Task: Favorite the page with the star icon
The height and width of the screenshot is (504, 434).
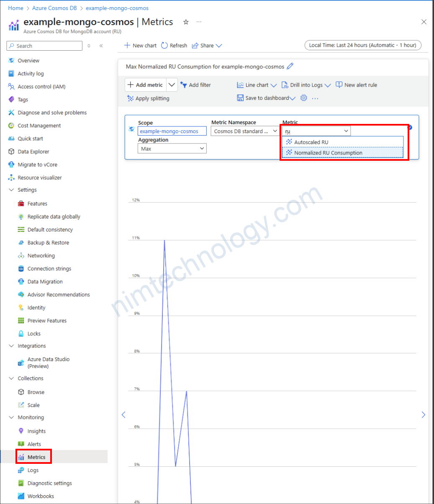Action: (186, 22)
